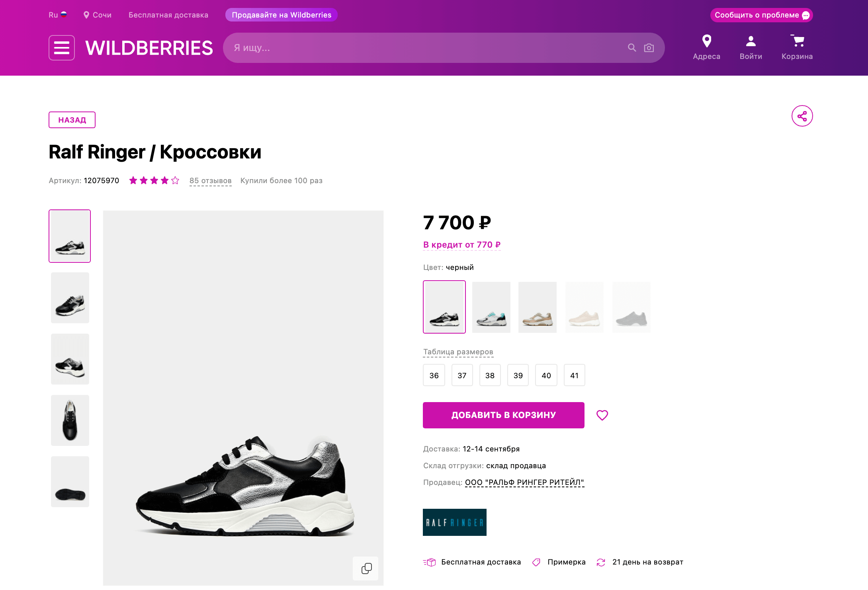868x590 pixels.
Task: Click the similar items icon on photo
Action: tap(366, 569)
